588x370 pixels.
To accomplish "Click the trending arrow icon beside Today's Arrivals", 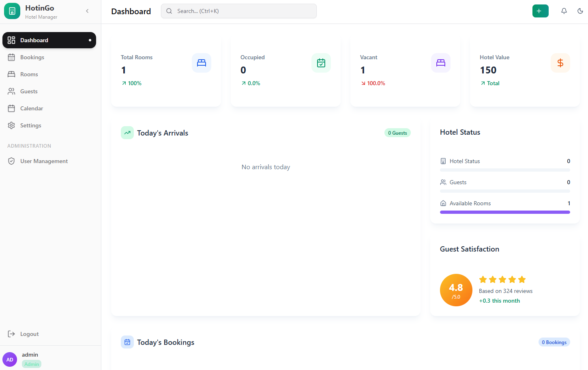I will coord(127,133).
